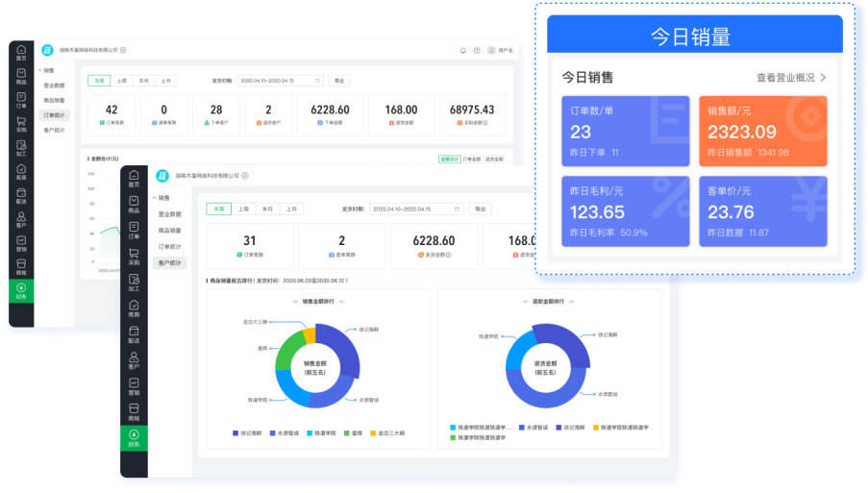Click the 采购 cart icon in the back sidebar
This screenshot has width=868, height=493.
(x=21, y=125)
